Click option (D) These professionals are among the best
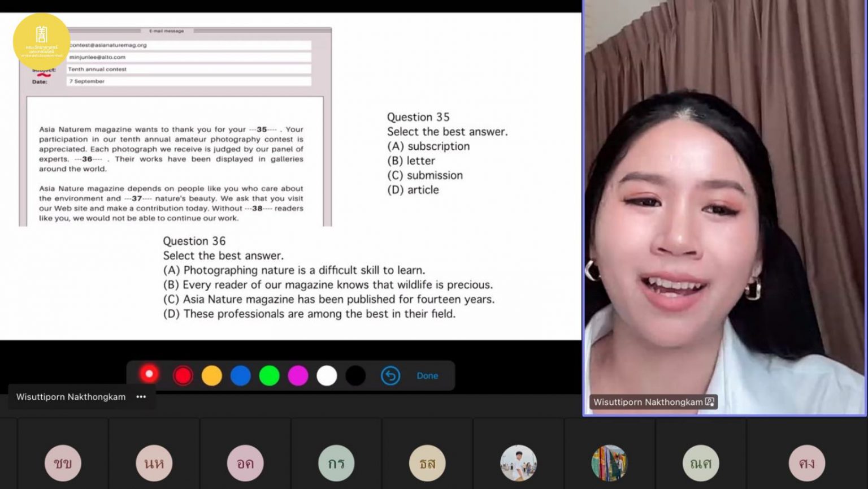Image resolution: width=868 pixels, height=489 pixels. tap(309, 314)
